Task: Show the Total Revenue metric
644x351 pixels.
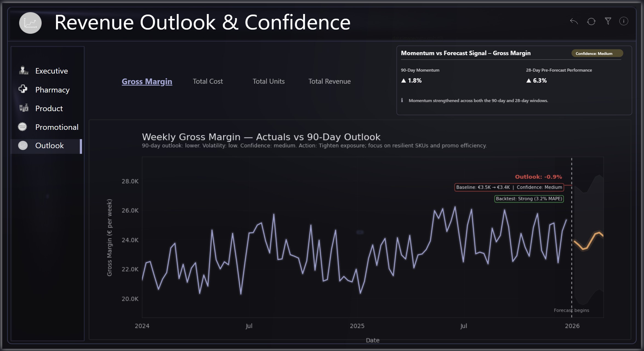Action: [329, 81]
